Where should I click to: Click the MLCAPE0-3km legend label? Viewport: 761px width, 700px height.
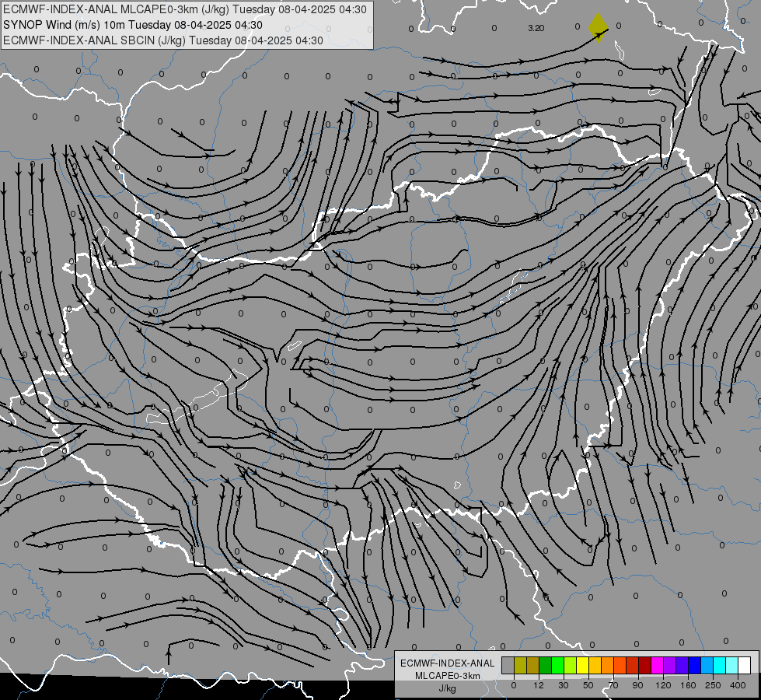(448, 676)
